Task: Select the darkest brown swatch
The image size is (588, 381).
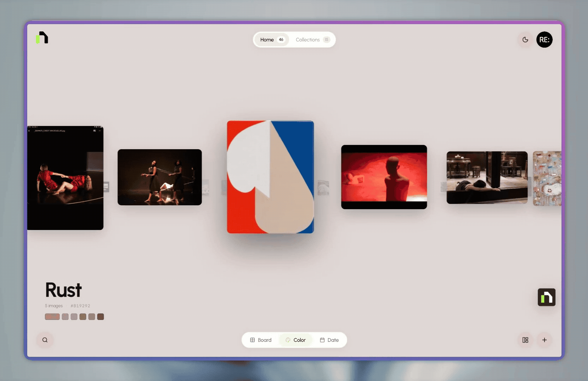Action: pyautogui.click(x=101, y=317)
